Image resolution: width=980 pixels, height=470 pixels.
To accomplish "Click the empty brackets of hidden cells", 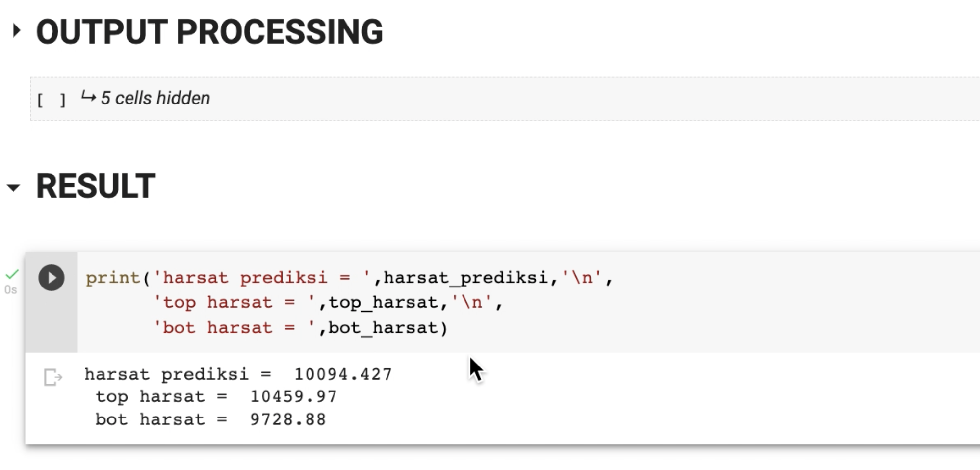I will click(51, 100).
